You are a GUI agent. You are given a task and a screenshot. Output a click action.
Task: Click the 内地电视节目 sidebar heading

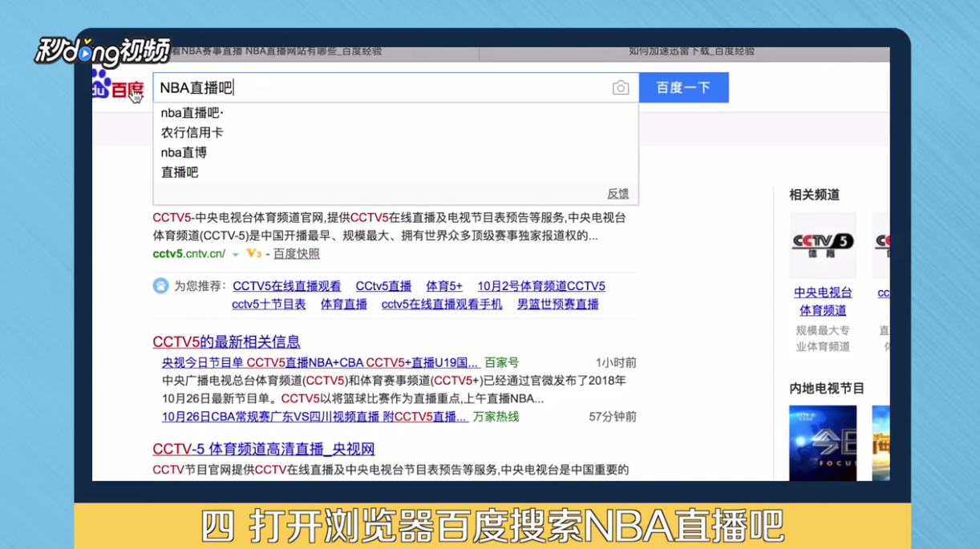tap(827, 389)
